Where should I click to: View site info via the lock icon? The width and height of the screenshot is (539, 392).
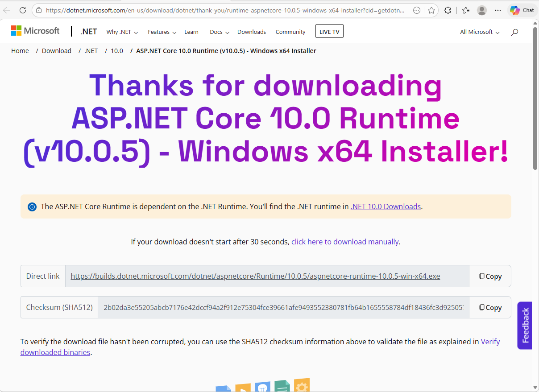39,10
